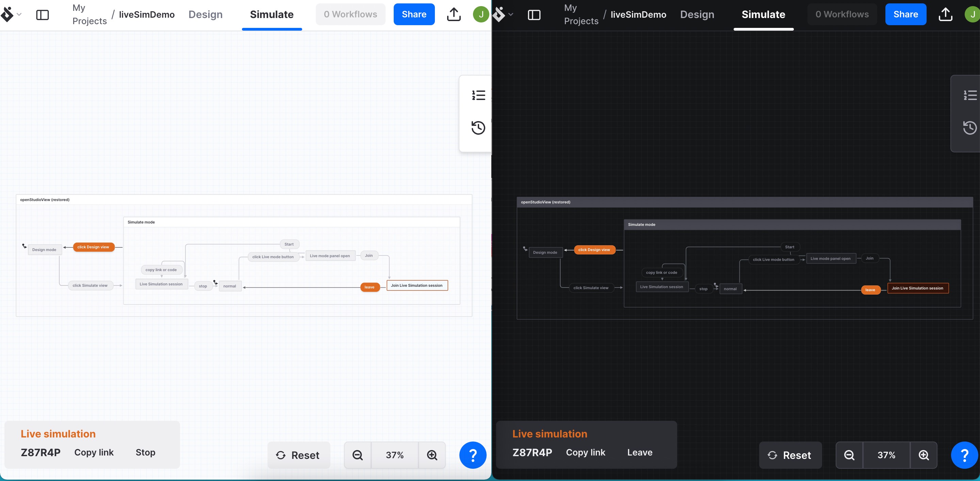Click Leave in dark Live simulation panel
Screen dimensions: 980x481
coord(639,452)
